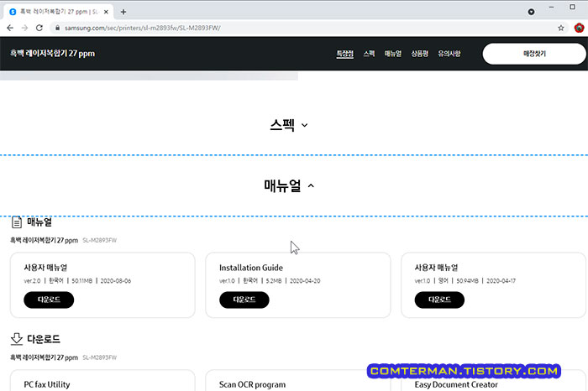Click the round dark profile icon in title bar
The width and height of the screenshot is (588, 391).
531,12
